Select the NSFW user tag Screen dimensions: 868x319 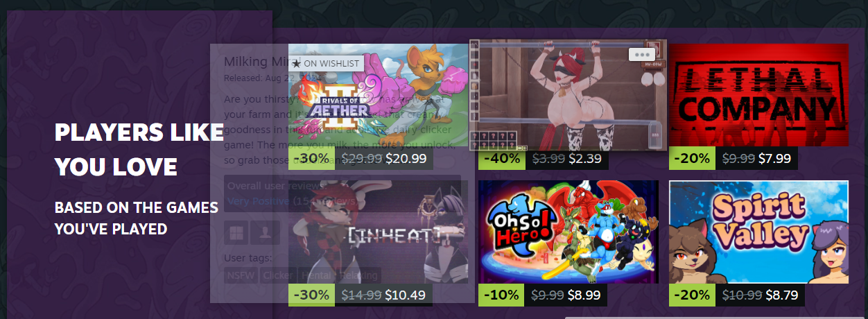point(241,275)
